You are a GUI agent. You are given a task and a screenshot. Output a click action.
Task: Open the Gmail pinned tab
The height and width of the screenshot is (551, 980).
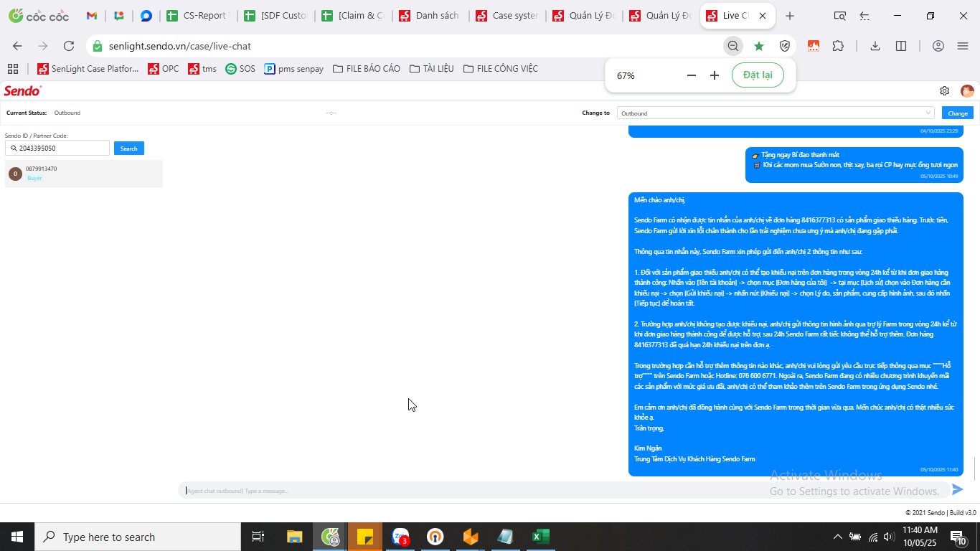(x=92, y=16)
